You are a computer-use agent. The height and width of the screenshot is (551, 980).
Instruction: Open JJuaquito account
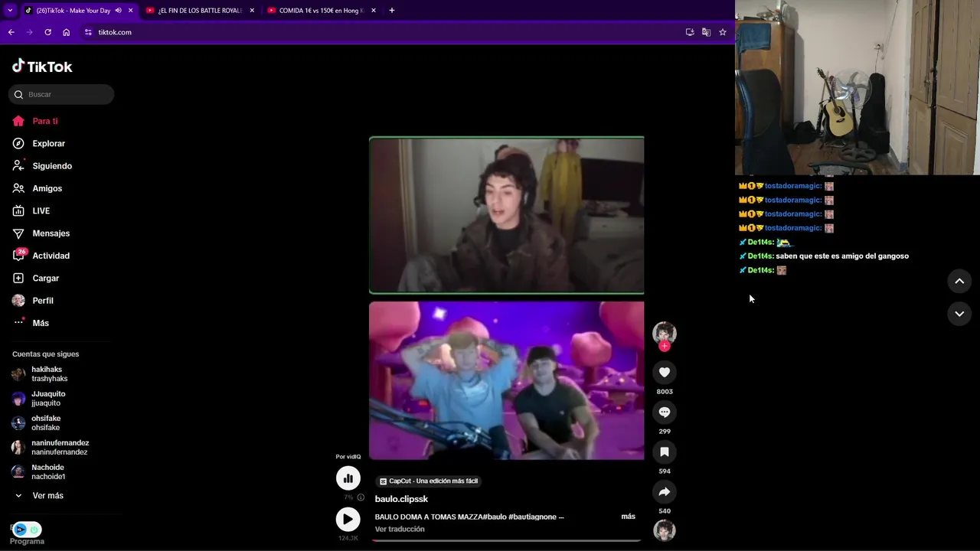pyautogui.click(x=47, y=398)
